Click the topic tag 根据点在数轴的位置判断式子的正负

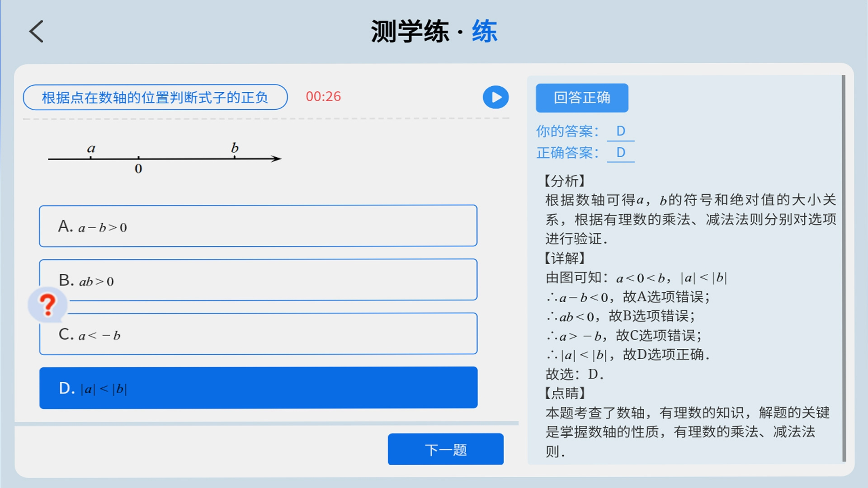pyautogui.click(x=155, y=97)
